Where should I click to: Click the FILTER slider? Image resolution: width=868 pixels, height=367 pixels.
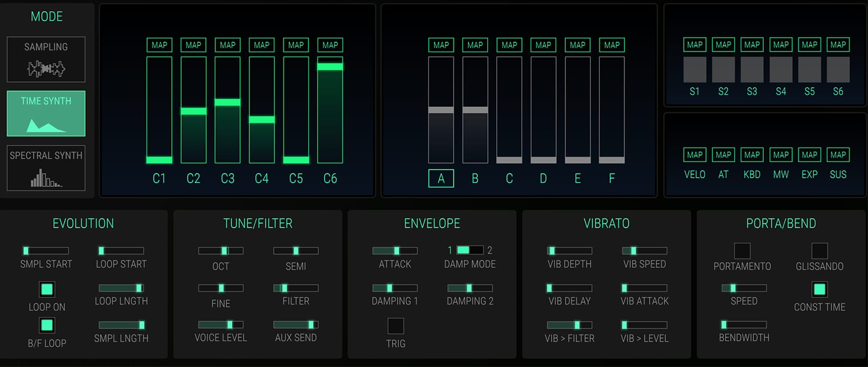296,288
